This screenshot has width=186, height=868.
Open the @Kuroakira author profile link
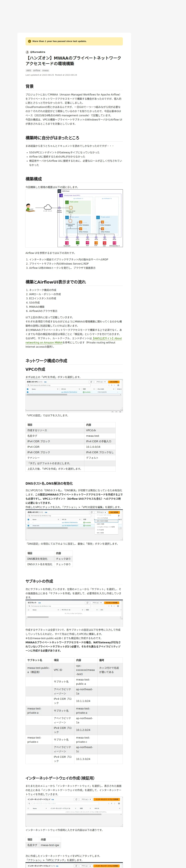click(38, 52)
